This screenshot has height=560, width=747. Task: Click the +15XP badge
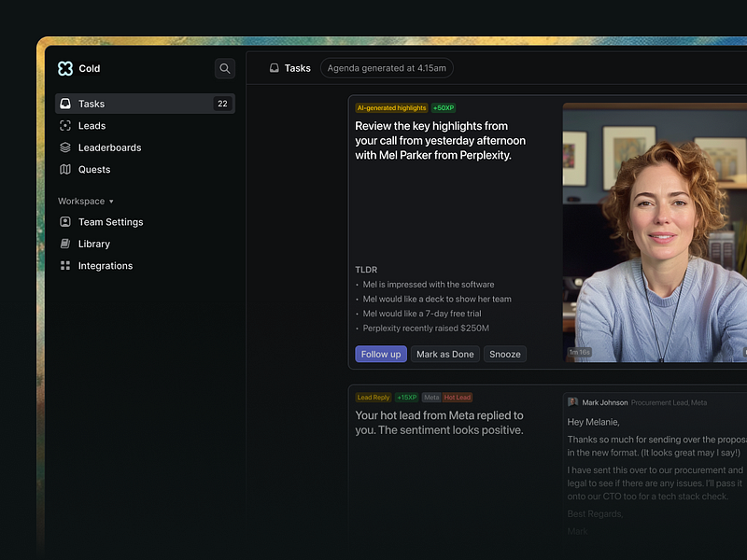tap(407, 398)
